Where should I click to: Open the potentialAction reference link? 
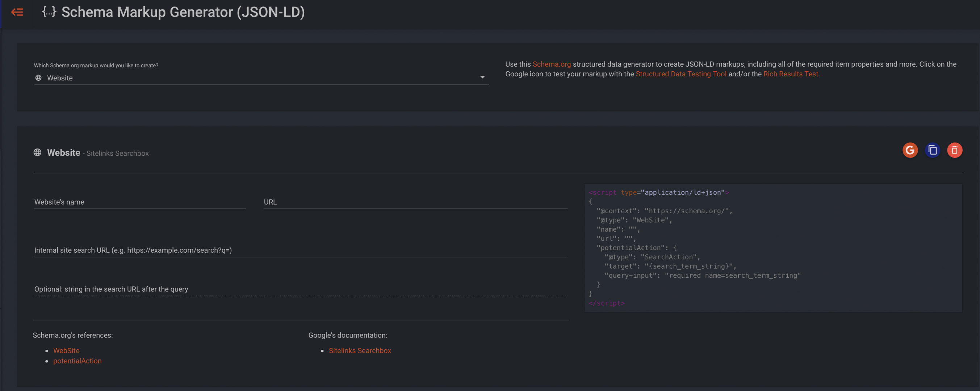pos(77,361)
